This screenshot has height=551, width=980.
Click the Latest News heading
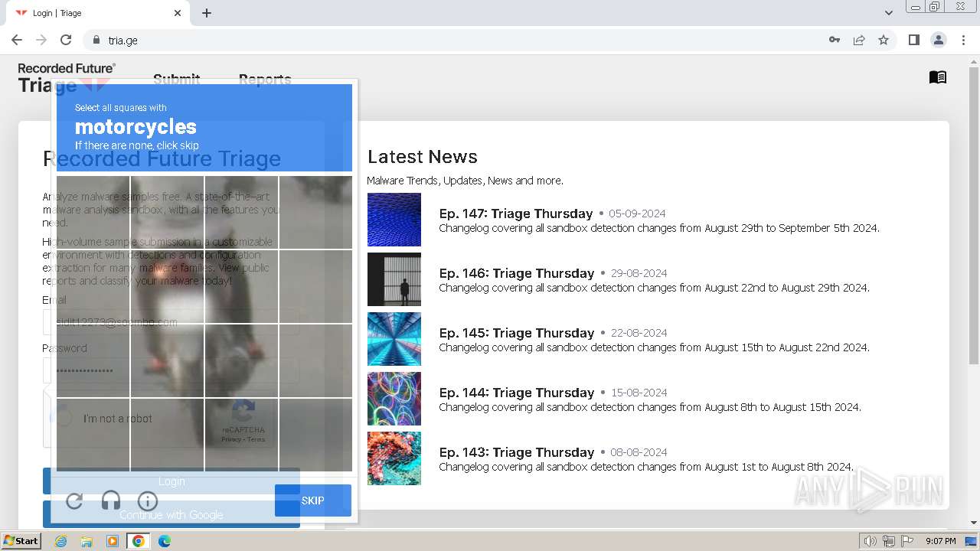pyautogui.click(x=423, y=157)
